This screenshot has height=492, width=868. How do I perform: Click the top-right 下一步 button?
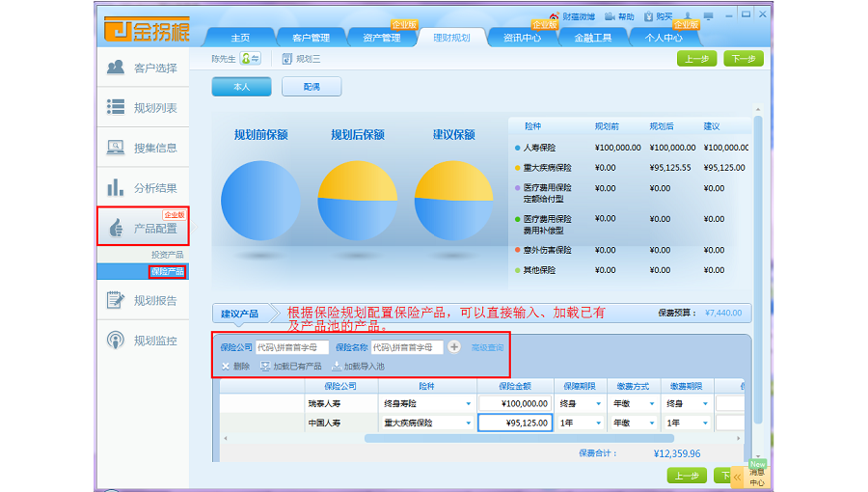click(x=743, y=59)
